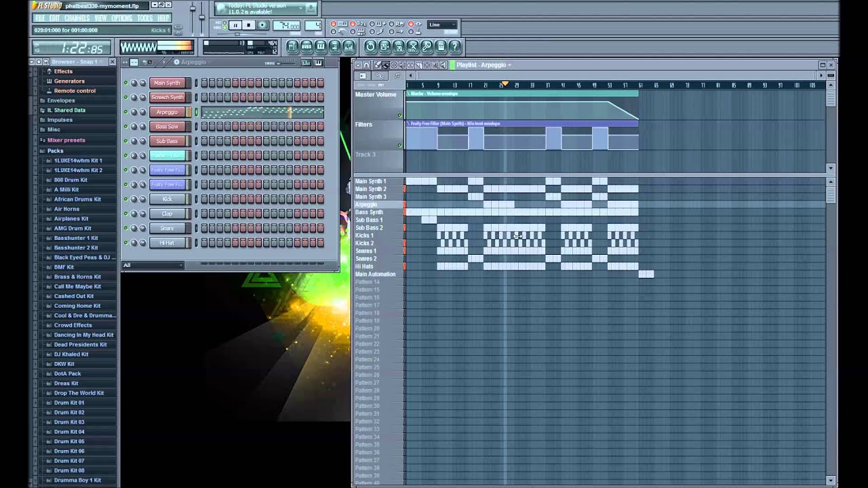Mute the Screech Synth channel LED
Screen dimensions: 868x488
[125, 98]
